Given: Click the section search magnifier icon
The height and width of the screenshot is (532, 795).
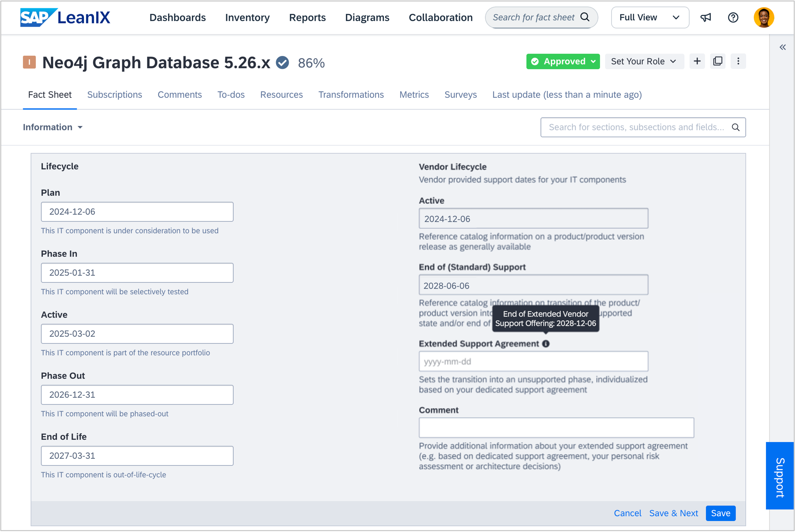Looking at the screenshot, I should 735,127.
